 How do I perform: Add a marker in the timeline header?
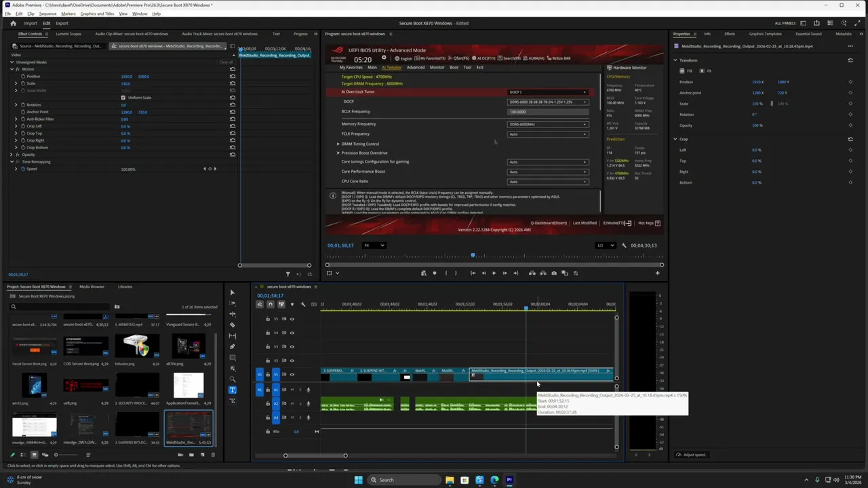click(x=292, y=304)
